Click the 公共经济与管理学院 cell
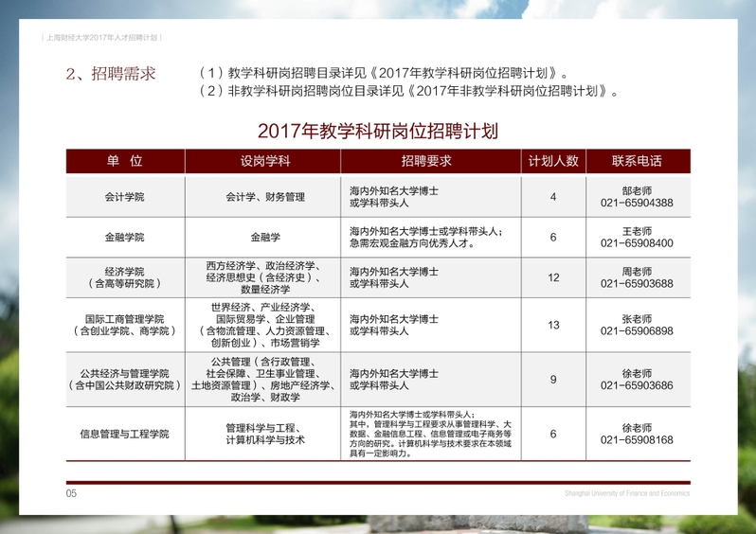756x534 pixels. (x=124, y=379)
